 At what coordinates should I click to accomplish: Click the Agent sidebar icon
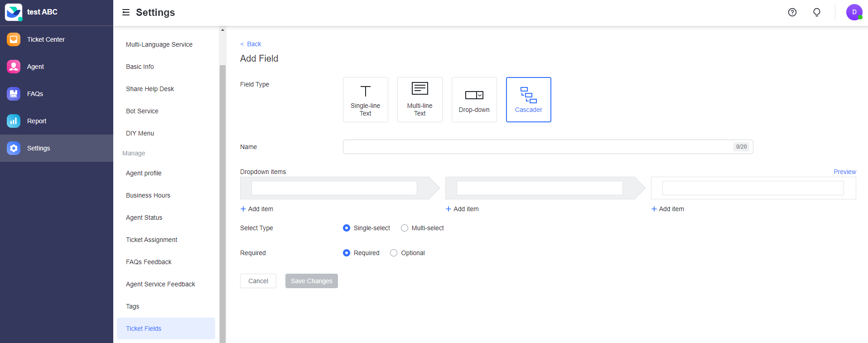14,67
